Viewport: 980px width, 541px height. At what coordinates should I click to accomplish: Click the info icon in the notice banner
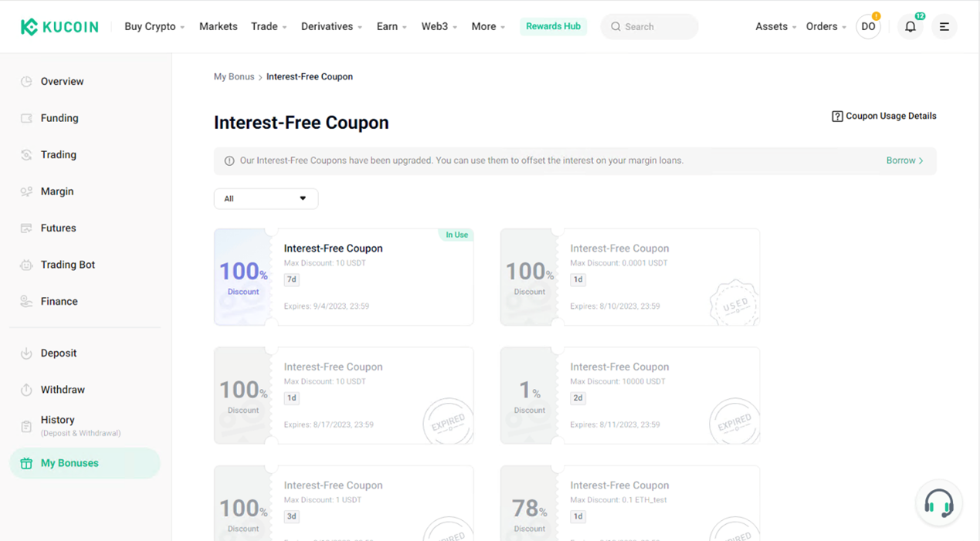click(x=229, y=161)
